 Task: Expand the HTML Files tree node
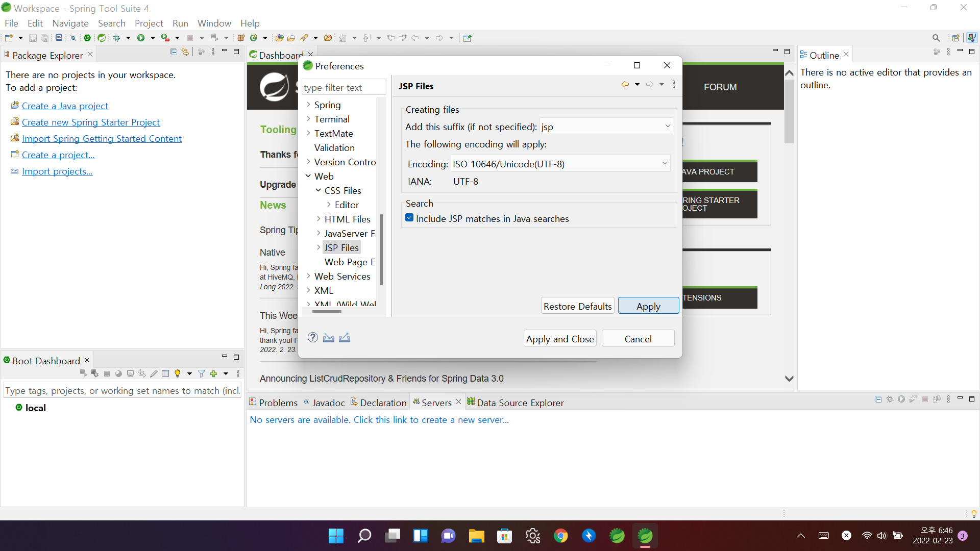[x=318, y=219]
